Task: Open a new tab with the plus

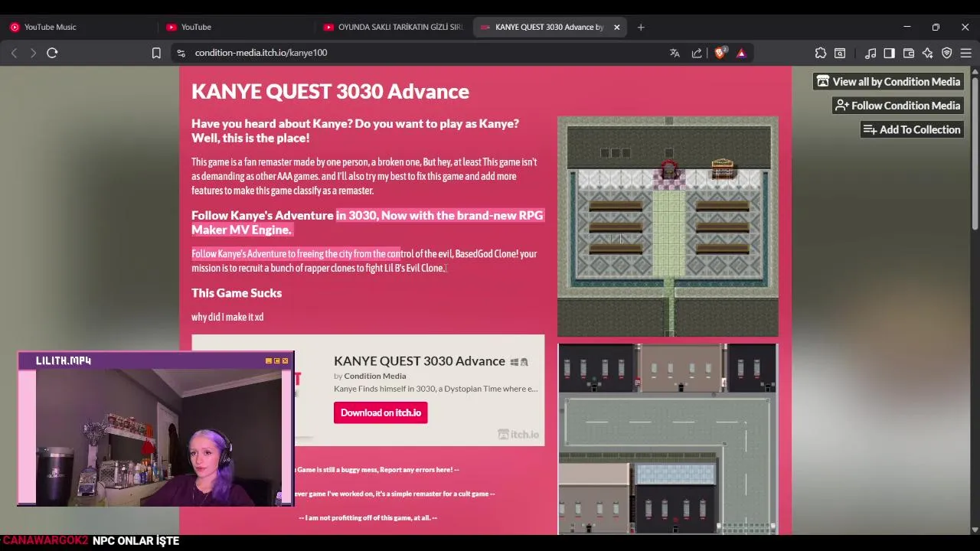Action: (641, 27)
